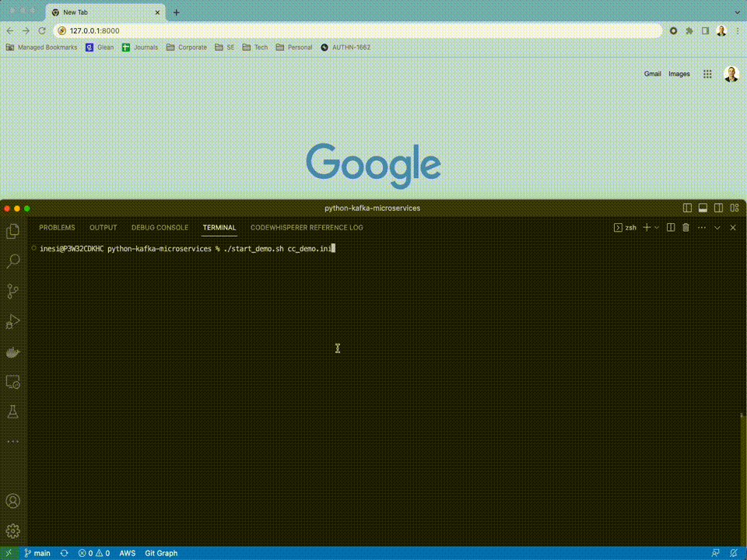747x560 pixels.
Task: Switch to the OUTPUT tab
Action: tap(103, 228)
